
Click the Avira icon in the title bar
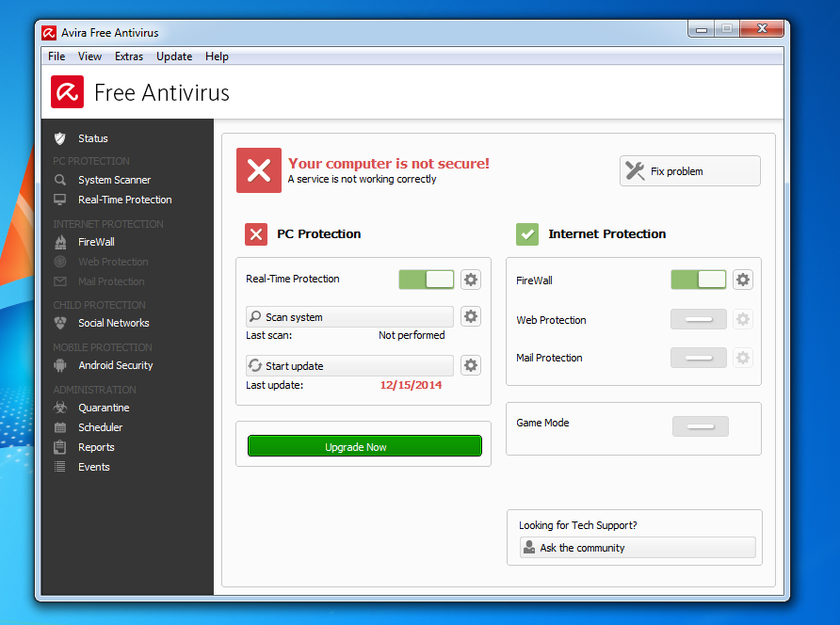point(49,33)
